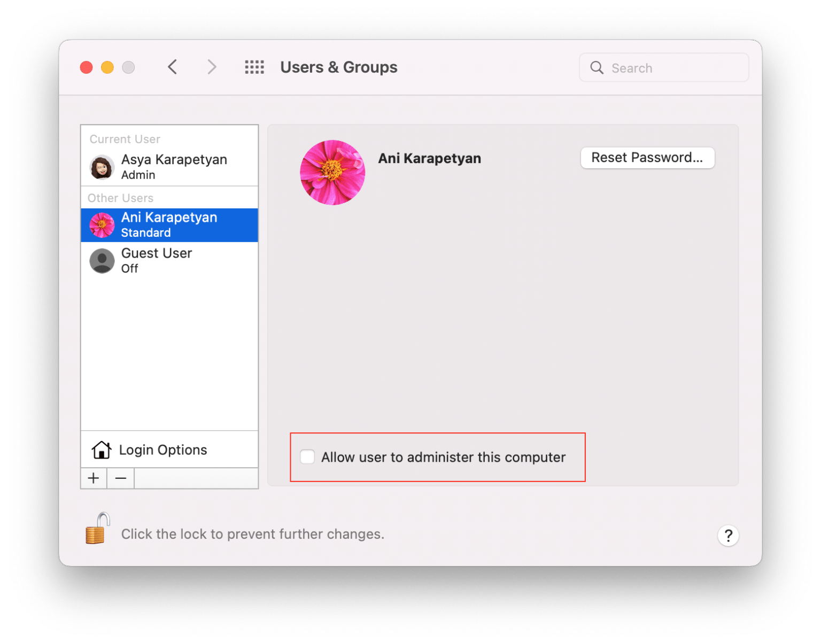
Task: Show all preferences with the grid icon
Action: point(254,67)
